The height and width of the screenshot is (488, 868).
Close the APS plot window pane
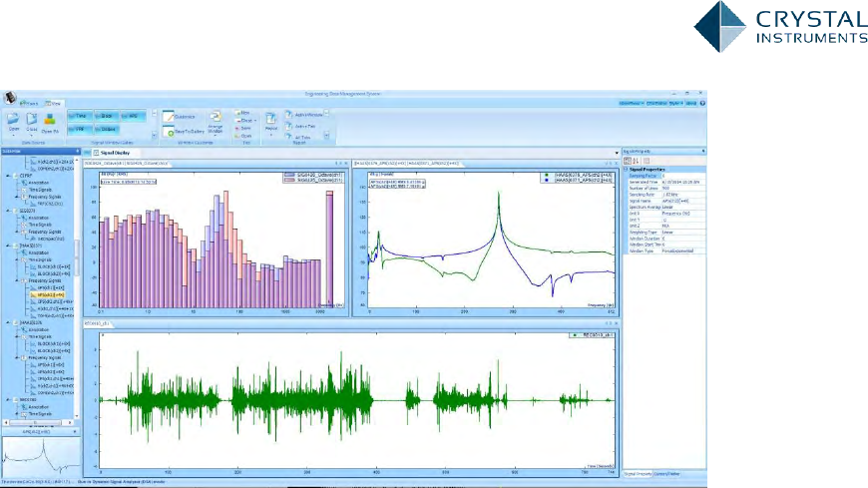(x=617, y=164)
